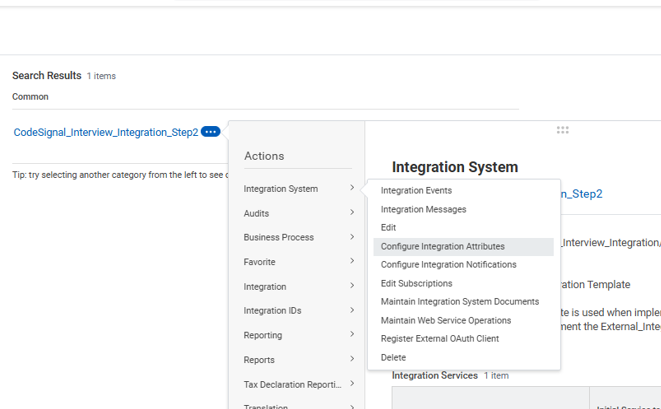Click the six-dot drag handle icon in the popup
661x409 pixels.
[562, 130]
